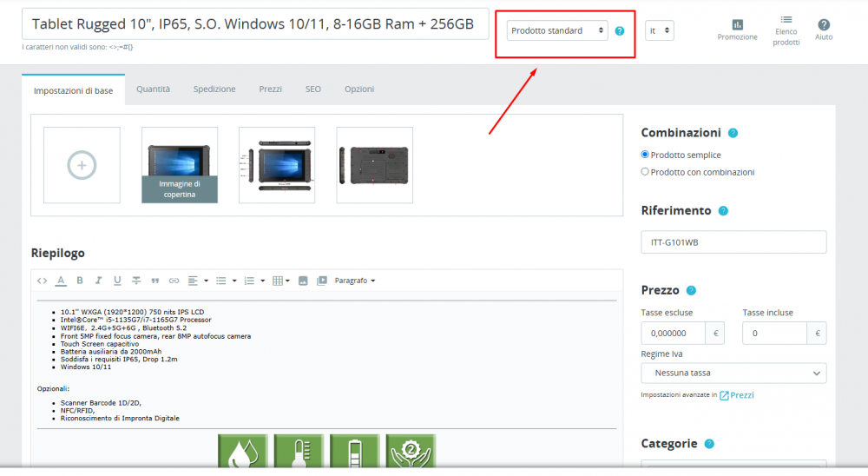Viewport: 868px width, 476px height.
Task: Select tablet multi-view image thumbnail
Action: coord(277,165)
